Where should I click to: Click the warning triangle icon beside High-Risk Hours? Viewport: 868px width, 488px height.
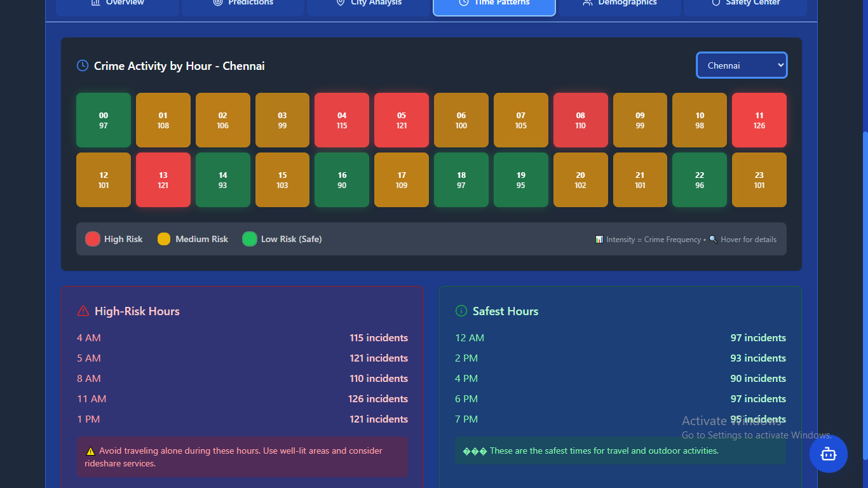(83, 311)
